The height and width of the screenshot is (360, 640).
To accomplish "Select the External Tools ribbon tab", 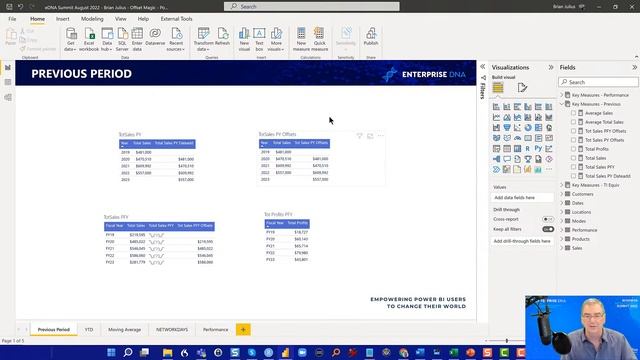I will (176, 19).
